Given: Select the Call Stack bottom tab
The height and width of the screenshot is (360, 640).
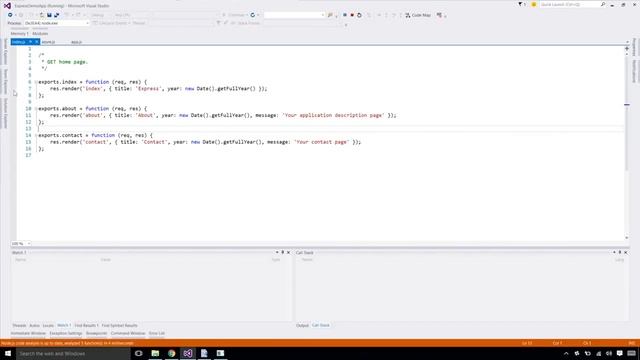Looking at the screenshot, I should [x=321, y=325].
